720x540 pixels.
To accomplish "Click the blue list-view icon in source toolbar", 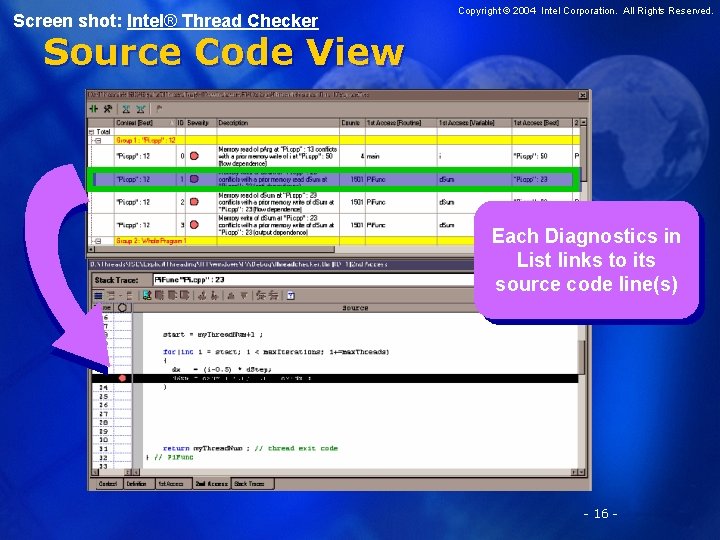I will (x=98, y=296).
